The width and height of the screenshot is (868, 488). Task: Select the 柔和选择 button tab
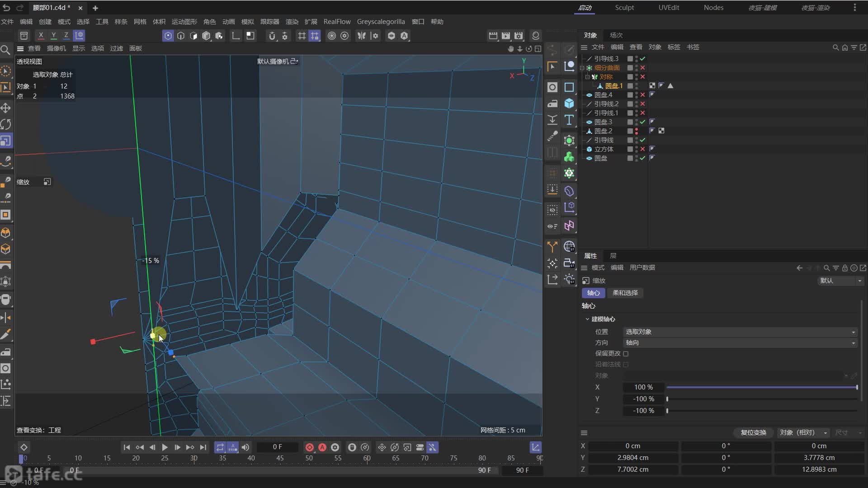[x=625, y=293]
